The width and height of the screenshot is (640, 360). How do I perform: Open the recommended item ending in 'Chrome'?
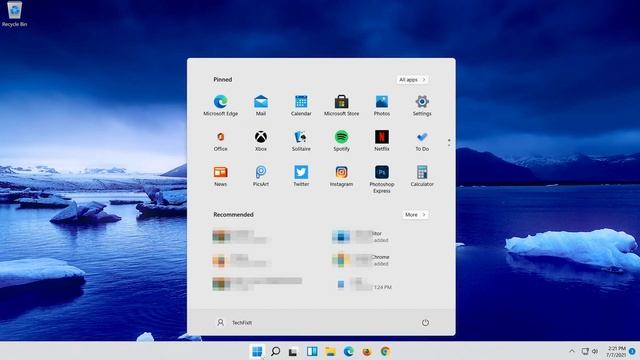point(361,260)
